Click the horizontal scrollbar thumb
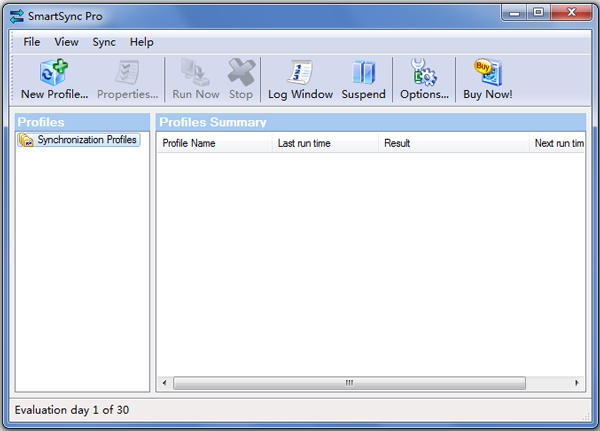This screenshot has width=600, height=431. (349, 383)
